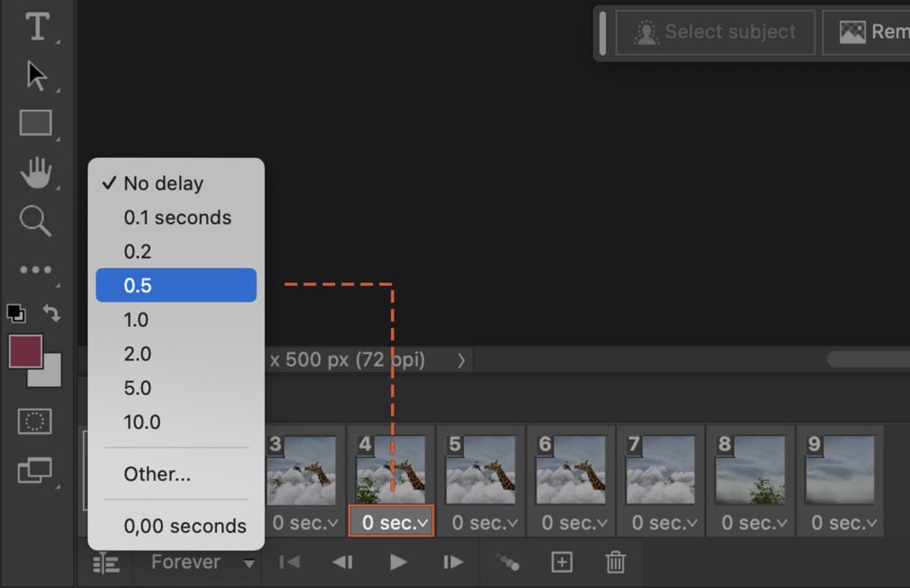The width and height of the screenshot is (910, 588).
Task: Select the Zoom tool
Action: (36, 220)
